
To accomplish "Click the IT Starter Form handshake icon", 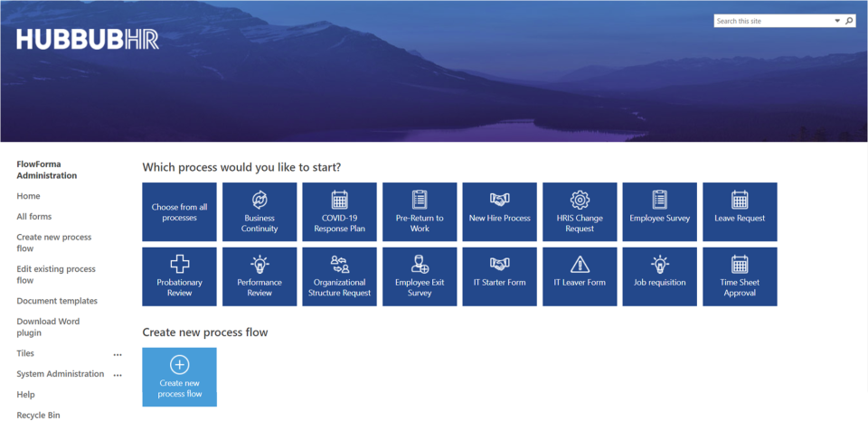I will tap(499, 264).
